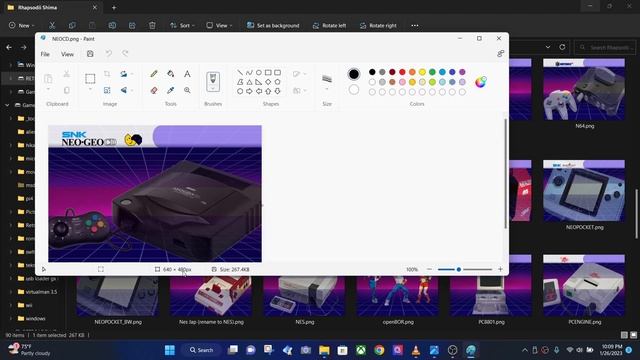Click the Zoom out minus button
Viewport: 640px width, 360px height.
429,269
